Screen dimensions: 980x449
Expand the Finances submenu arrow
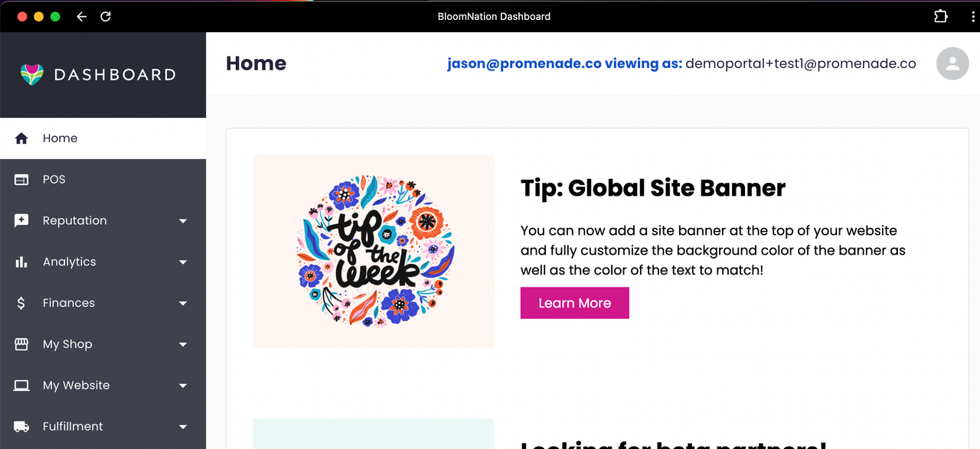(183, 304)
